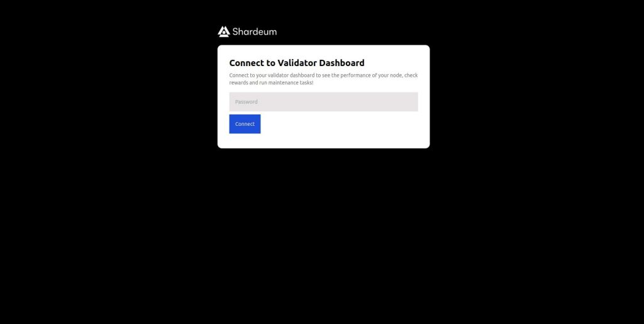
Task: Submit login using the Connect button
Action: coord(245,124)
